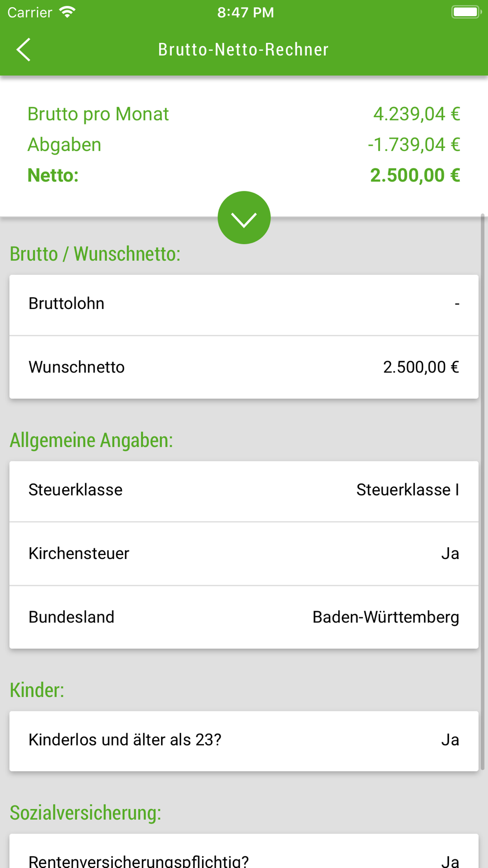Expand details with green chevron circle
The width and height of the screenshot is (488, 868).
244,218
